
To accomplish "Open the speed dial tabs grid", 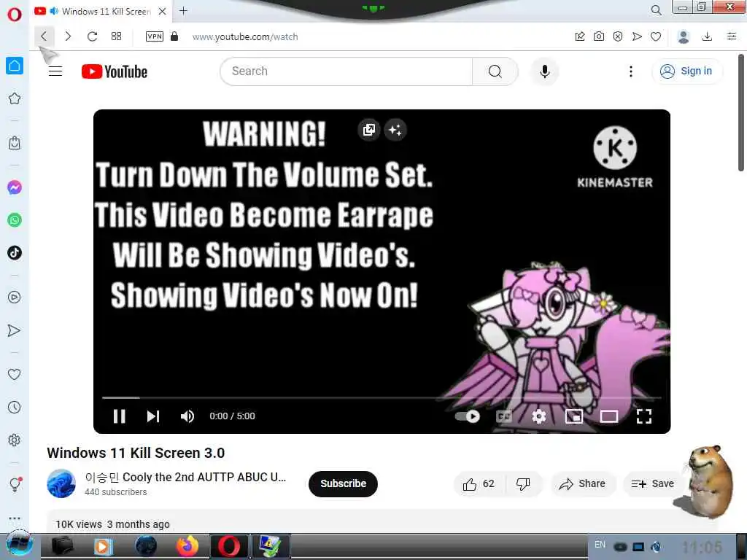I will point(116,36).
